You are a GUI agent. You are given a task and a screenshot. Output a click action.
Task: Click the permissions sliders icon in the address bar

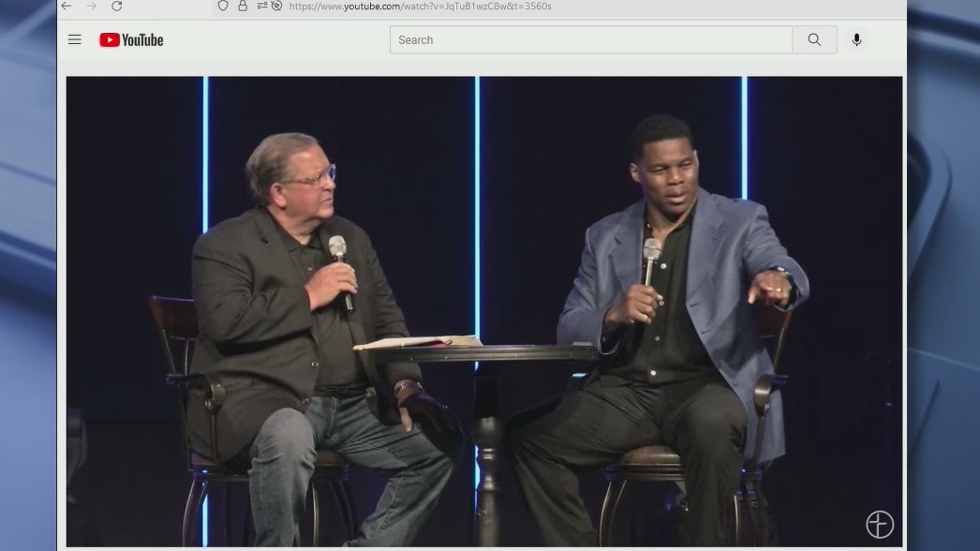[x=260, y=6]
